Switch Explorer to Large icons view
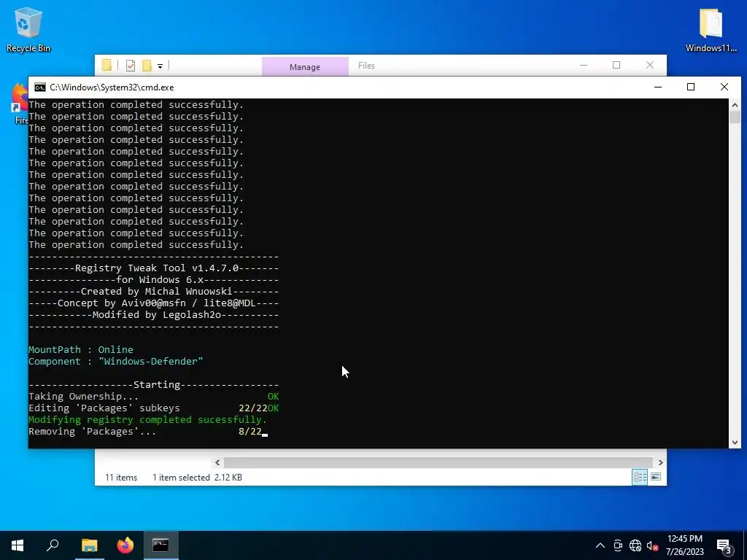747x560 pixels. coord(656,477)
